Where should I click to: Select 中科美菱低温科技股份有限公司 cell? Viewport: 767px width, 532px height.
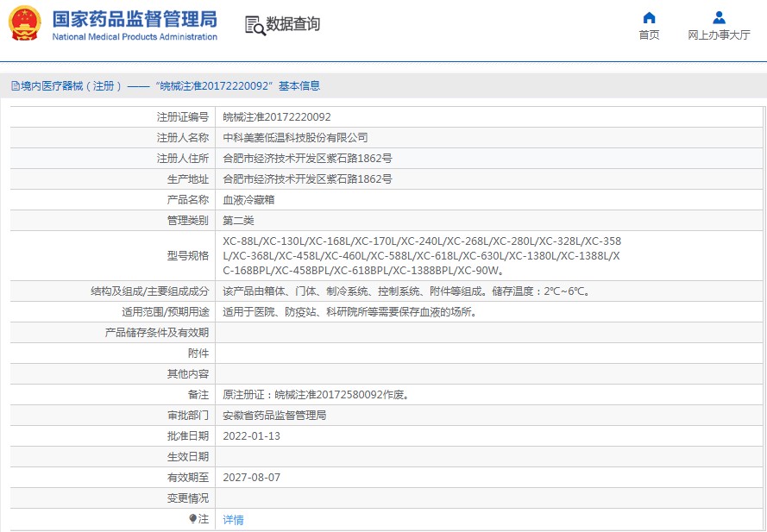coord(295,138)
